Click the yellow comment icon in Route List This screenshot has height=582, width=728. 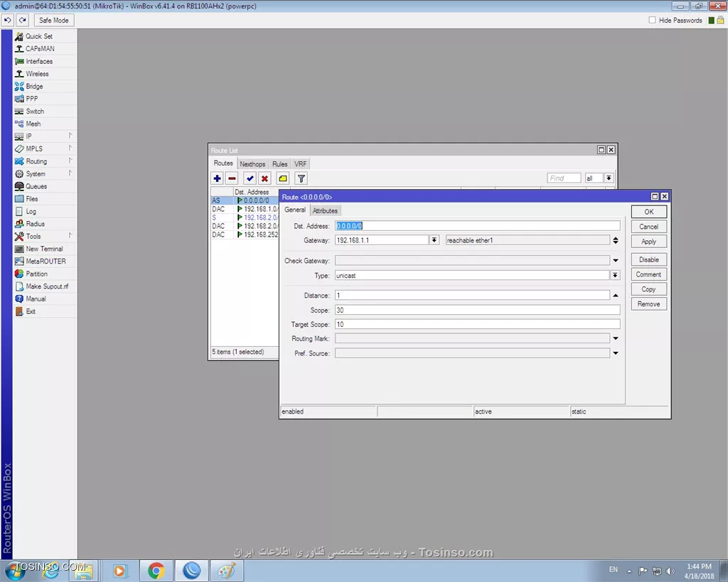(283, 178)
